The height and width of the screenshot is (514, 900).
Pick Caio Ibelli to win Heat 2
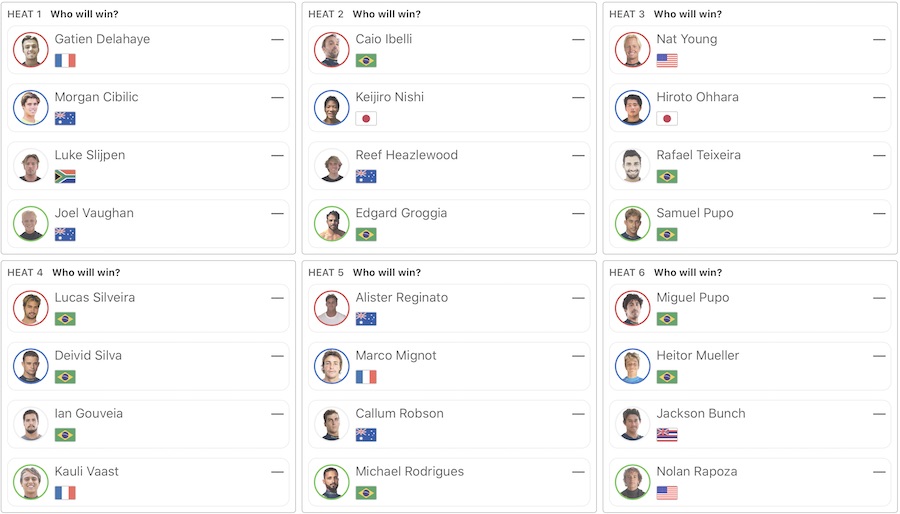point(450,50)
